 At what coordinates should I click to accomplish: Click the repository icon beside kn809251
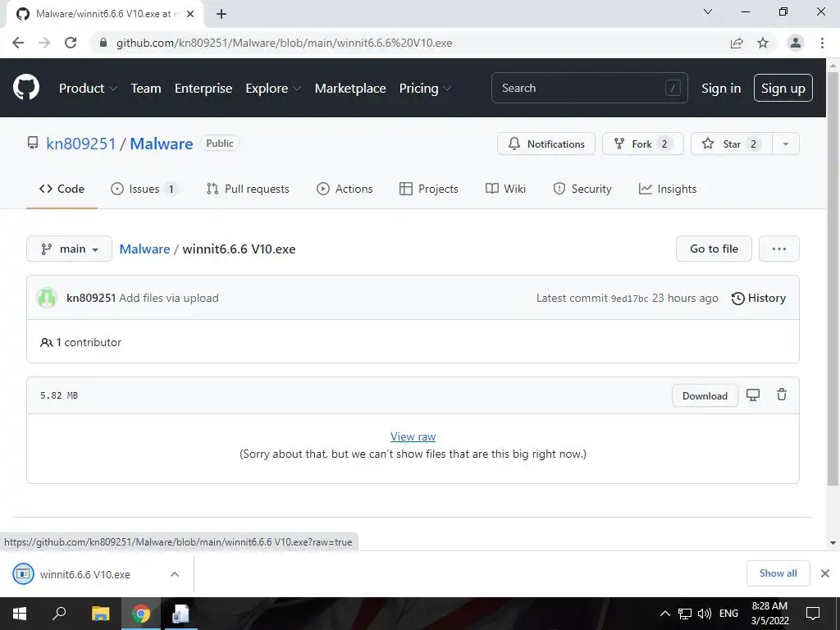tap(33, 143)
